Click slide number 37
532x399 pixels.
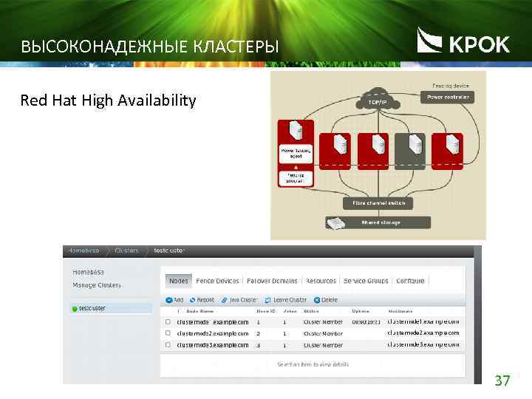click(x=502, y=381)
